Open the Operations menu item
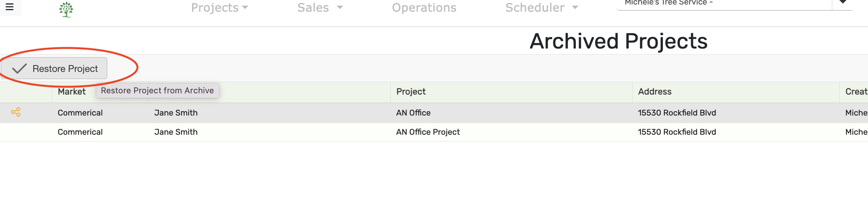This screenshot has width=868, height=213. pos(424,8)
